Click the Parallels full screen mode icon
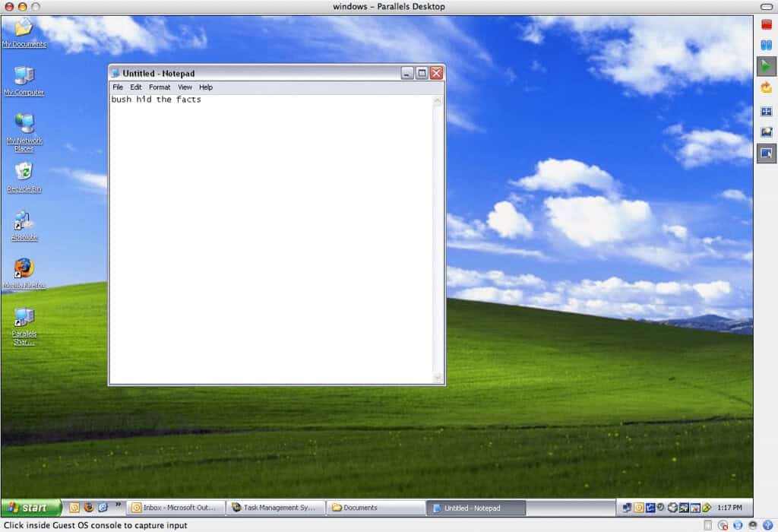778x532 pixels. [x=767, y=111]
